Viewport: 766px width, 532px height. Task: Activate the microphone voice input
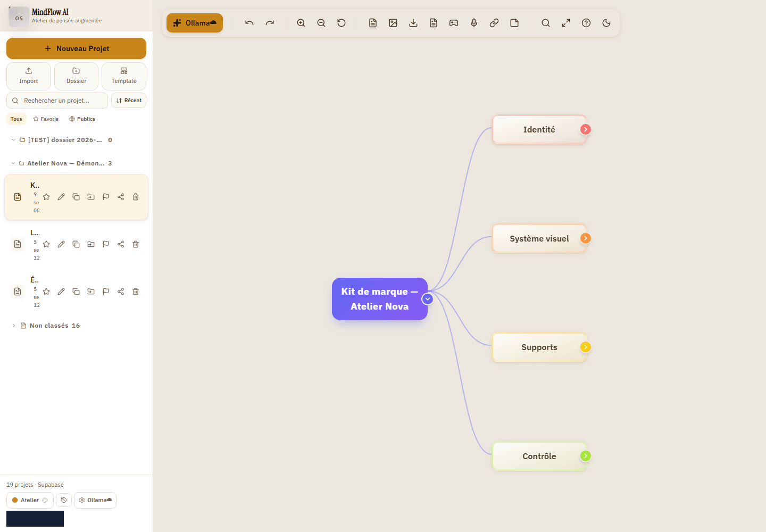pyautogui.click(x=474, y=23)
